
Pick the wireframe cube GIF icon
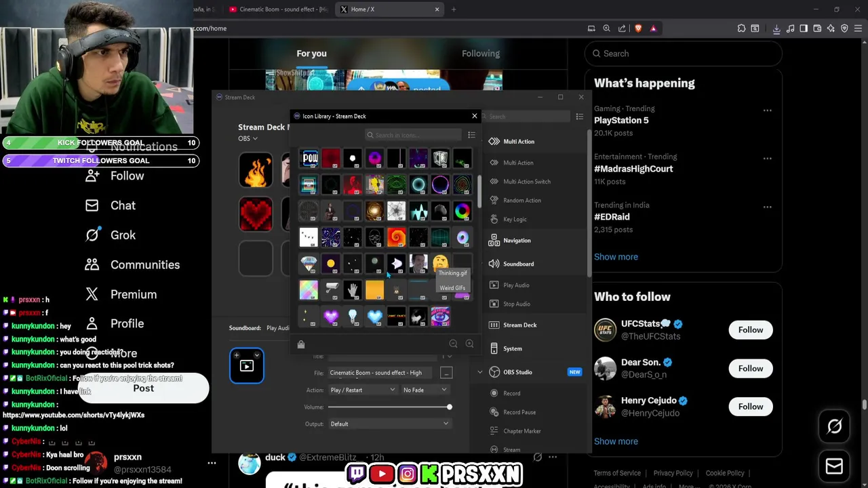[x=440, y=159]
